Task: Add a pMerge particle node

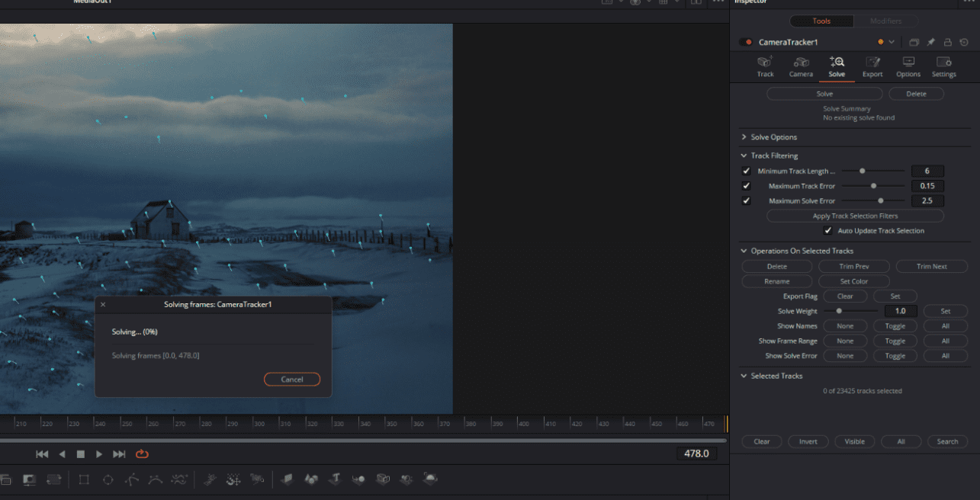Action: [x=234, y=479]
